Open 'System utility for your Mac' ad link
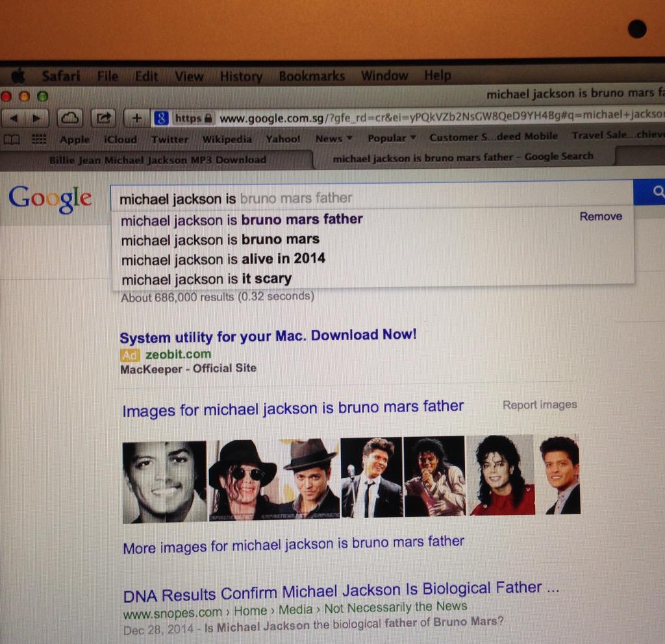665x644 pixels. point(268,336)
